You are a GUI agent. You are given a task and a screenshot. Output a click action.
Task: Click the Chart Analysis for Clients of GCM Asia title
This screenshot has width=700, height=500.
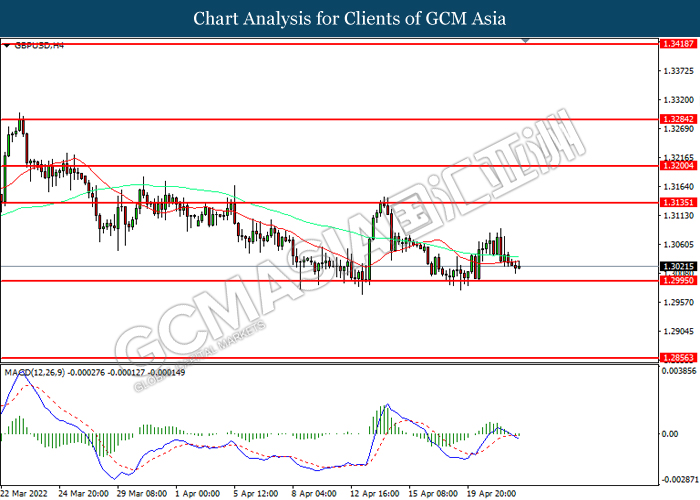coord(350,19)
